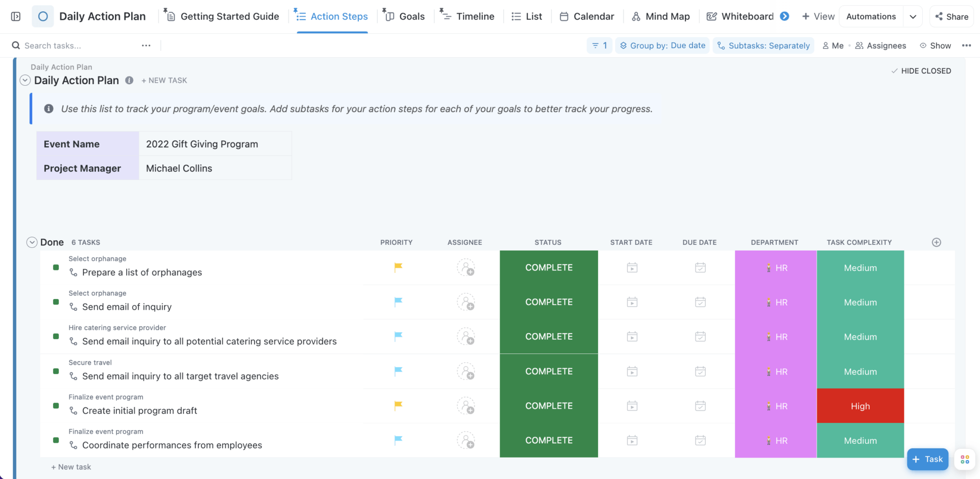Toggle the Hide Closed option

click(x=921, y=71)
